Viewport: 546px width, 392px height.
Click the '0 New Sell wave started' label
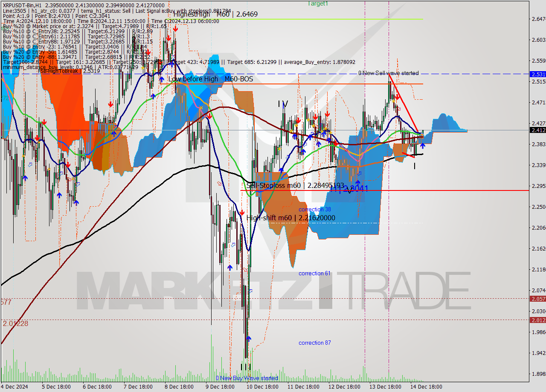388,73
